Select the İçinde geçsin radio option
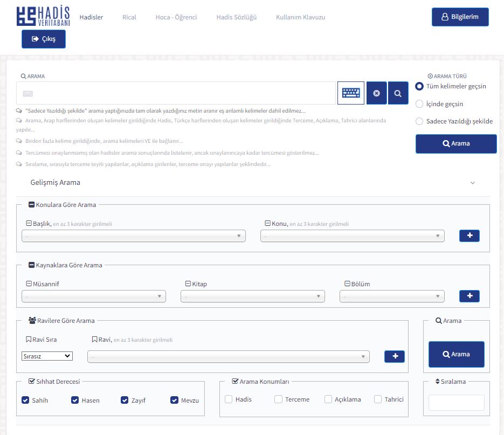The width and height of the screenshot is (504, 435). [x=419, y=104]
